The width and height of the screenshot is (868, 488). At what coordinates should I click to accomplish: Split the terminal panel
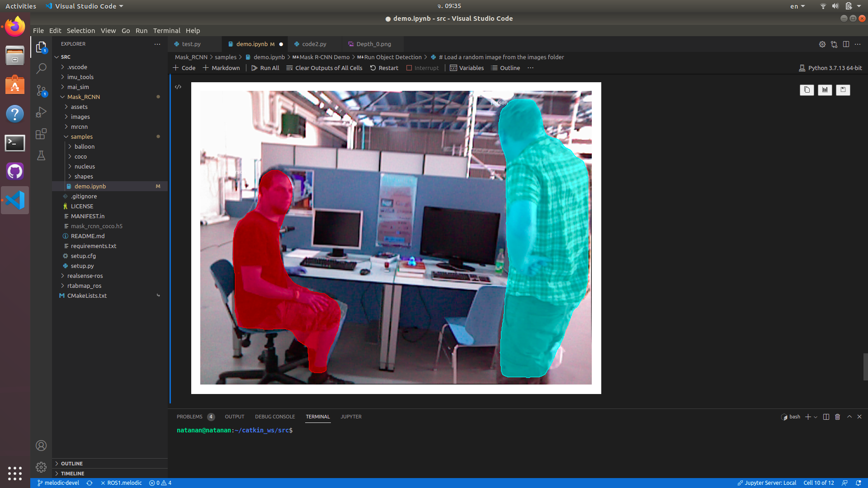tap(826, 417)
